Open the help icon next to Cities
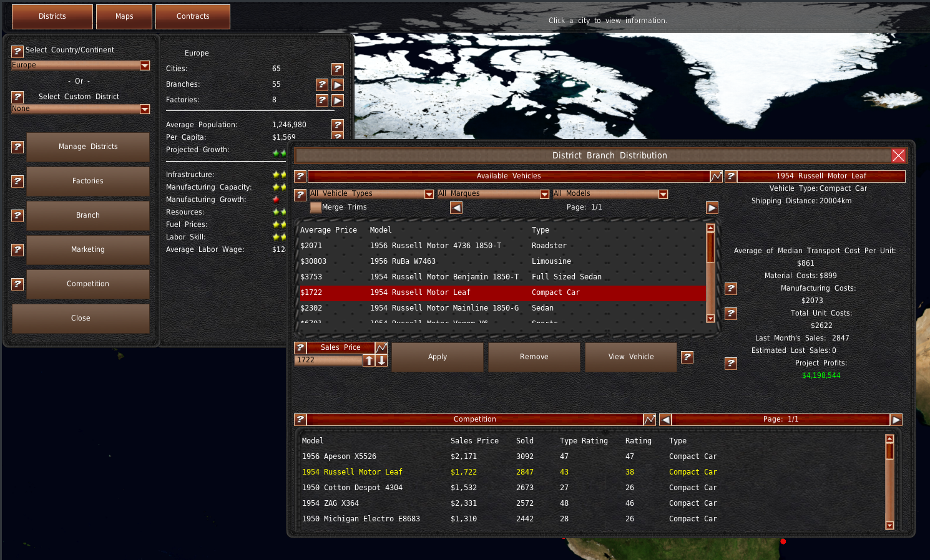 (x=338, y=69)
